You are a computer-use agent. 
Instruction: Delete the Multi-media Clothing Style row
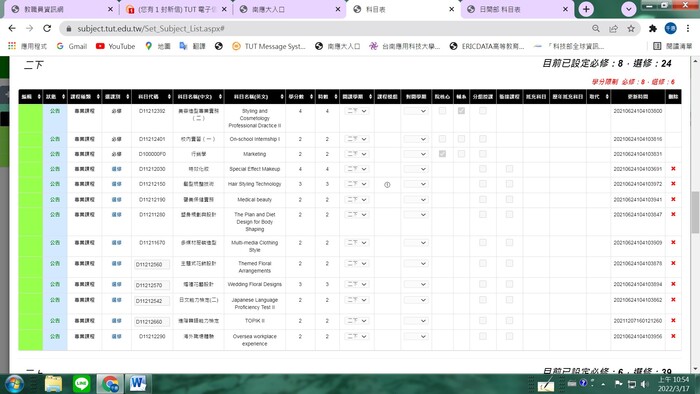[x=673, y=242]
